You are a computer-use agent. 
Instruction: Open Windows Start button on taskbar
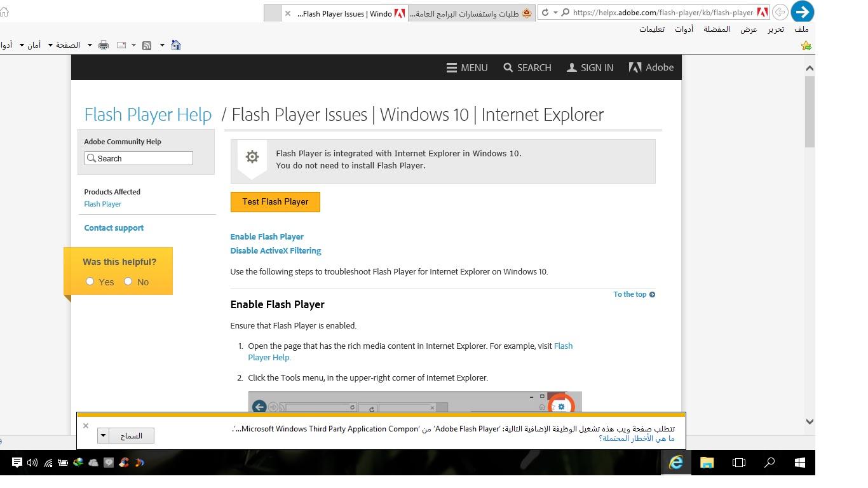[800, 463]
